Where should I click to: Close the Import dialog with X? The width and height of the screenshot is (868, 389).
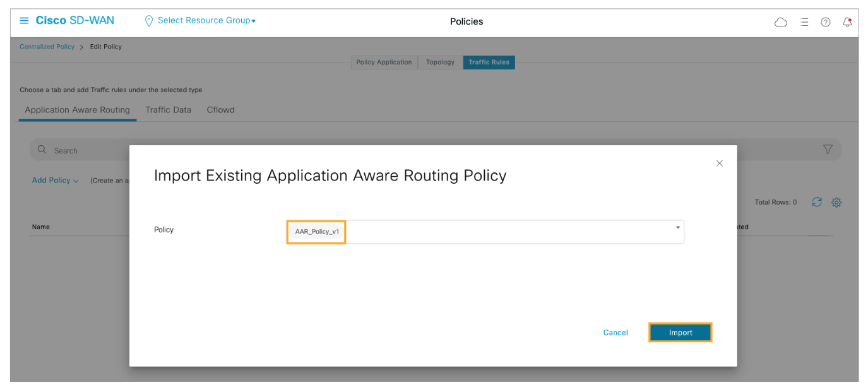(x=719, y=163)
